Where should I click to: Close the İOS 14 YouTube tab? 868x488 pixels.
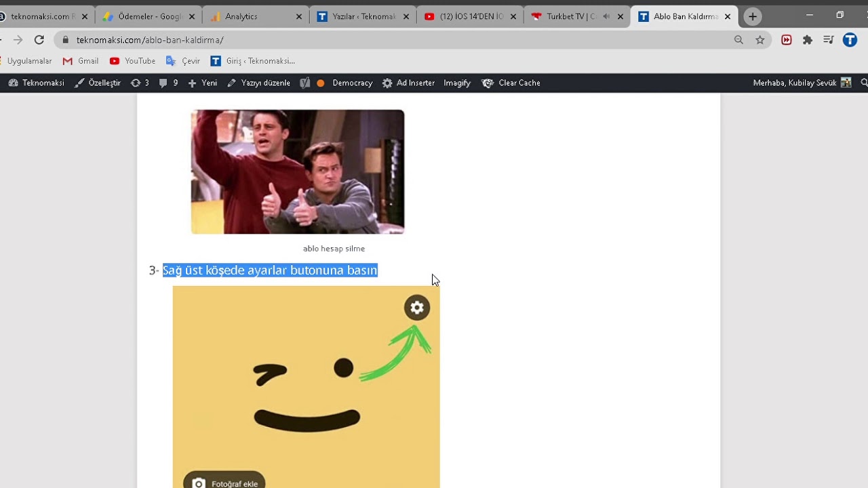513,16
